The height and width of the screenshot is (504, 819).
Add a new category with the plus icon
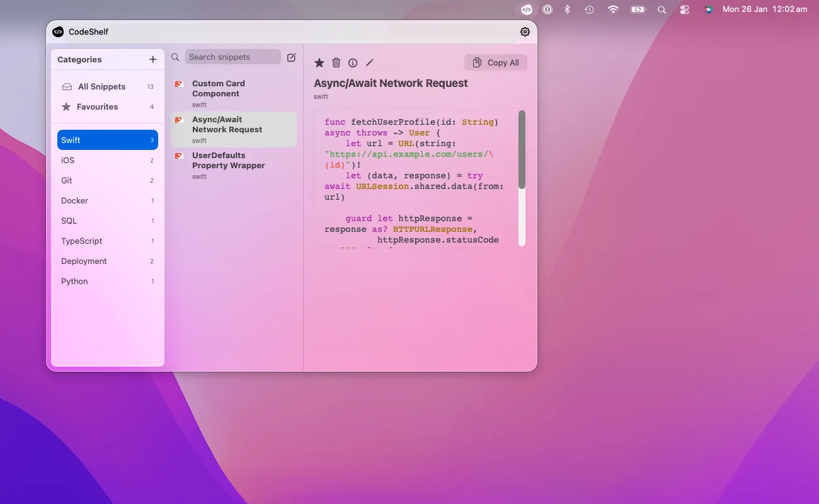click(152, 59)
